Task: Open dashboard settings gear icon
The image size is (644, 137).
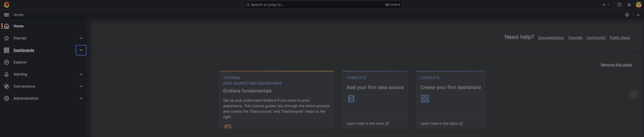Action: click(627, 15)
